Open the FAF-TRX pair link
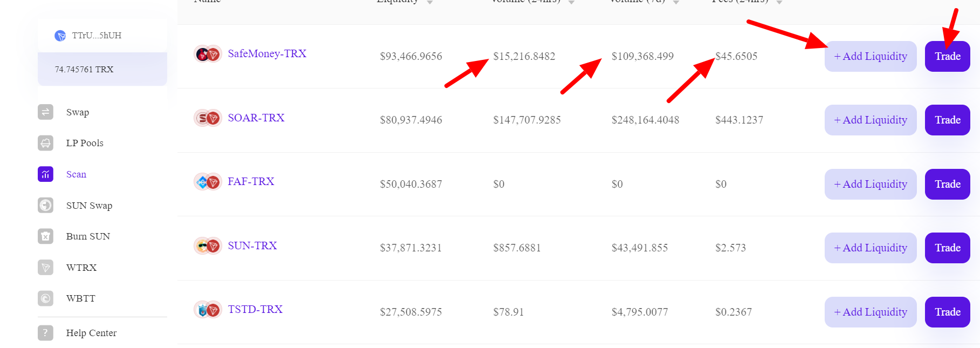Screen dimensions: 980x348 pos(251,181)
